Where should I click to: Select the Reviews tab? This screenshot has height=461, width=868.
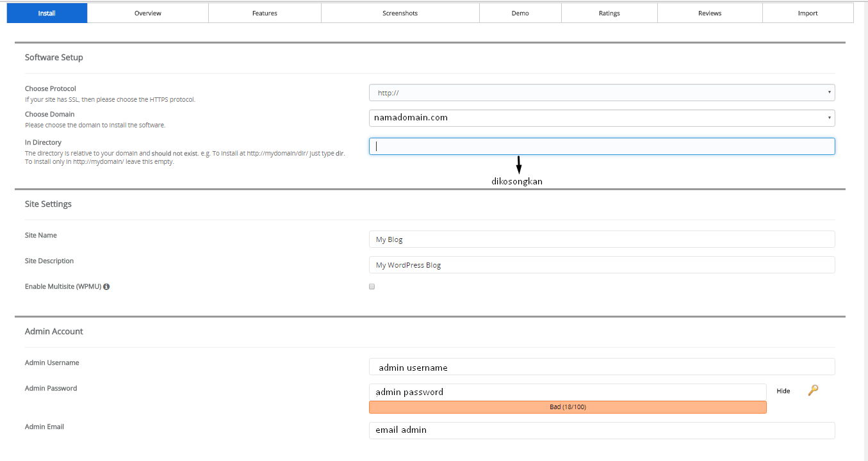pos(710,13)
